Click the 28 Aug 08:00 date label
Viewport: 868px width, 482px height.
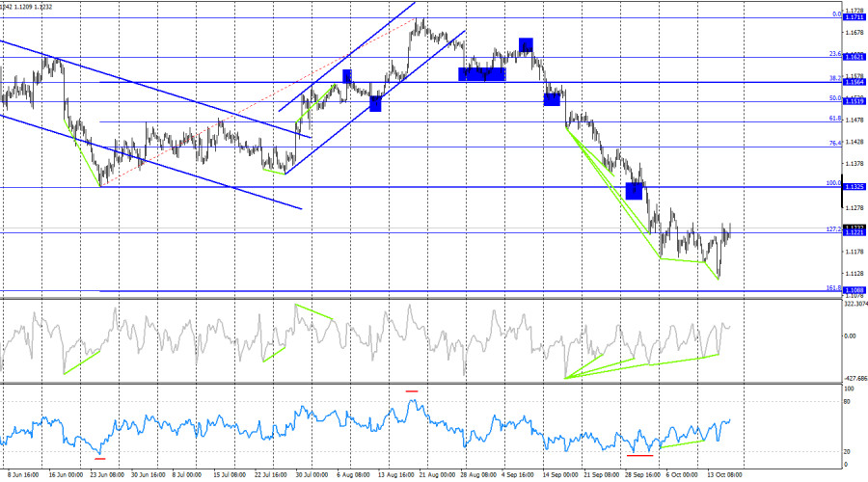478,475
